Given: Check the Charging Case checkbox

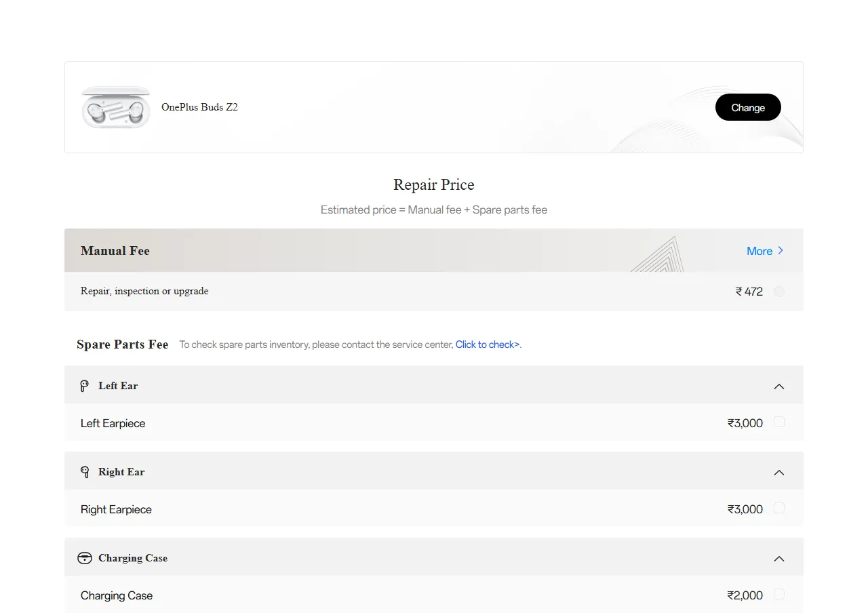Looking at the screenshot, I should [x=779, y=594].
